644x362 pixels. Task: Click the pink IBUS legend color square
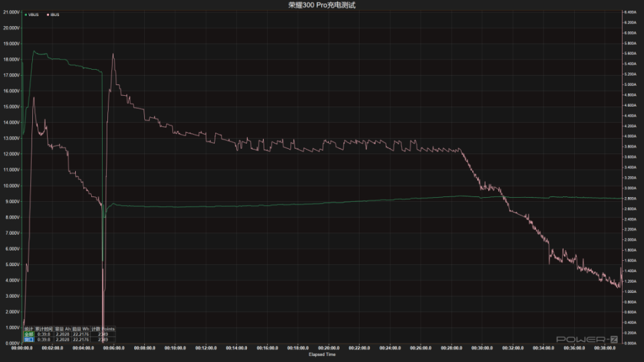pos(48,15)
